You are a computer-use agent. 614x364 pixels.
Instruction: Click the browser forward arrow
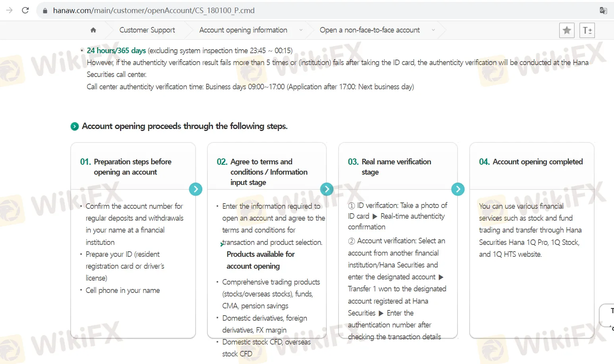click(x=9, y=10)
